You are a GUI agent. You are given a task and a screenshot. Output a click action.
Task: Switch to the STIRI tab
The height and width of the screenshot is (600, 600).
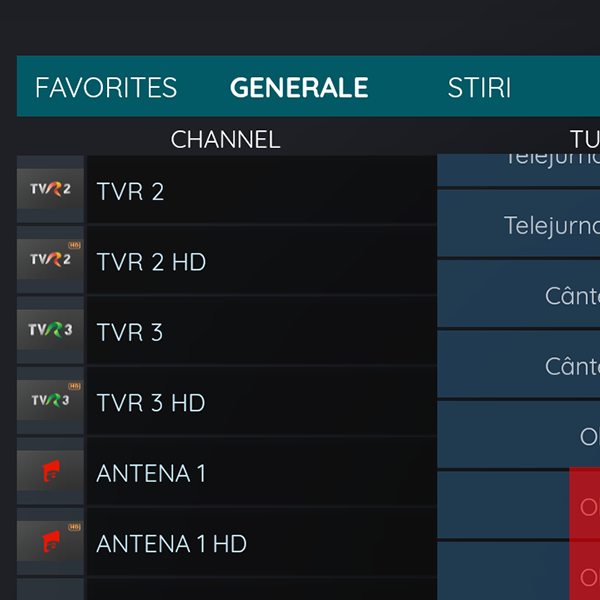tap(479, 87)
